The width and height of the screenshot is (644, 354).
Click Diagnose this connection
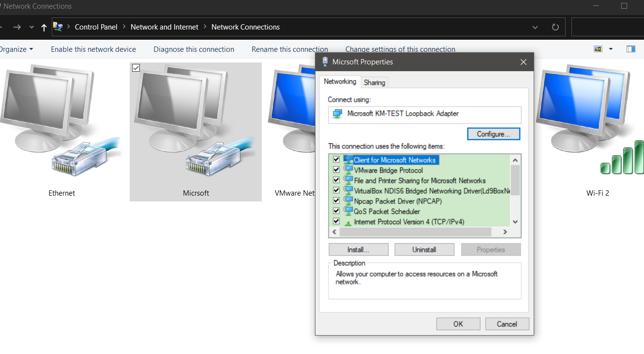194,49
